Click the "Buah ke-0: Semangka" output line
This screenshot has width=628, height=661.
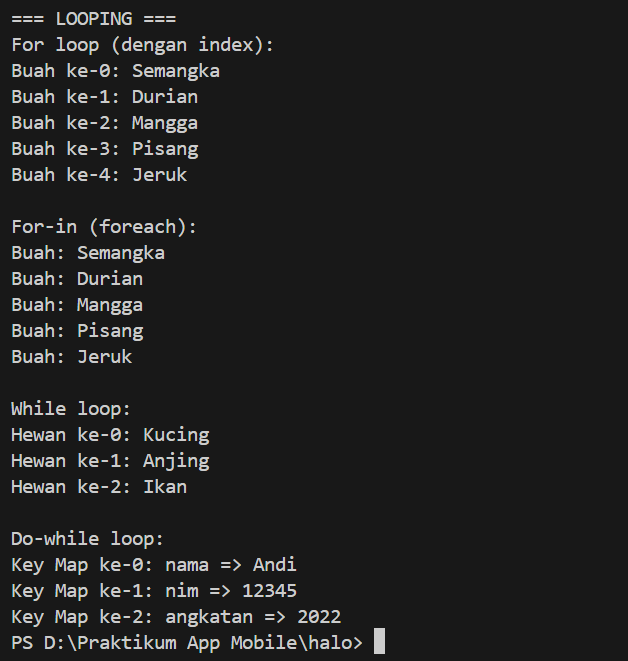point(115,70)
